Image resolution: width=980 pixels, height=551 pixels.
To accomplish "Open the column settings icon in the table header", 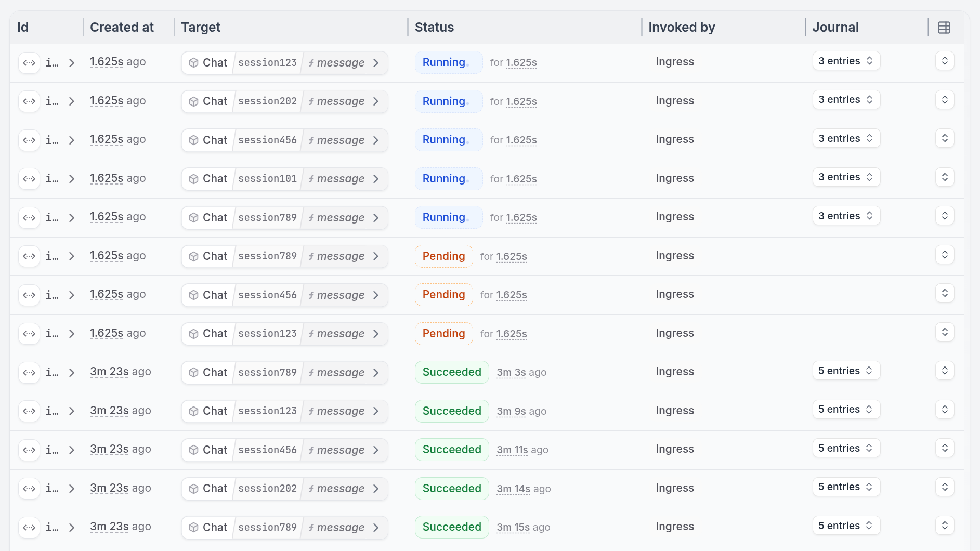I will 944,27.
